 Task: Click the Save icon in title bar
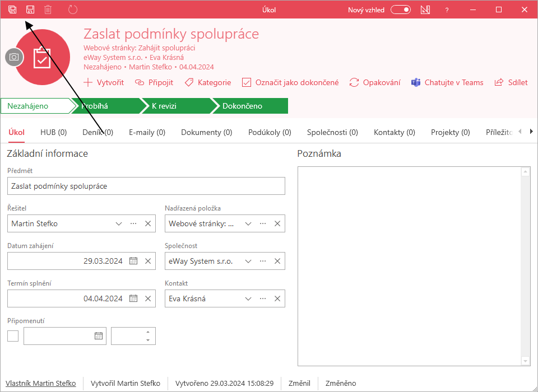[x=30, y=10]
